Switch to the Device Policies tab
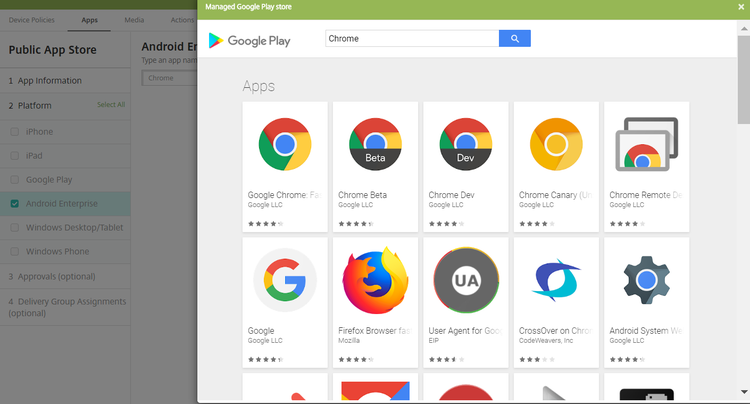 click(x=32, y=20)
